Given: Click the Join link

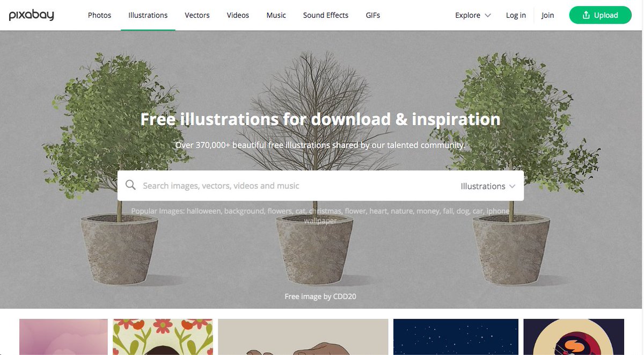Looking at the screenshot, I should 547,15.
